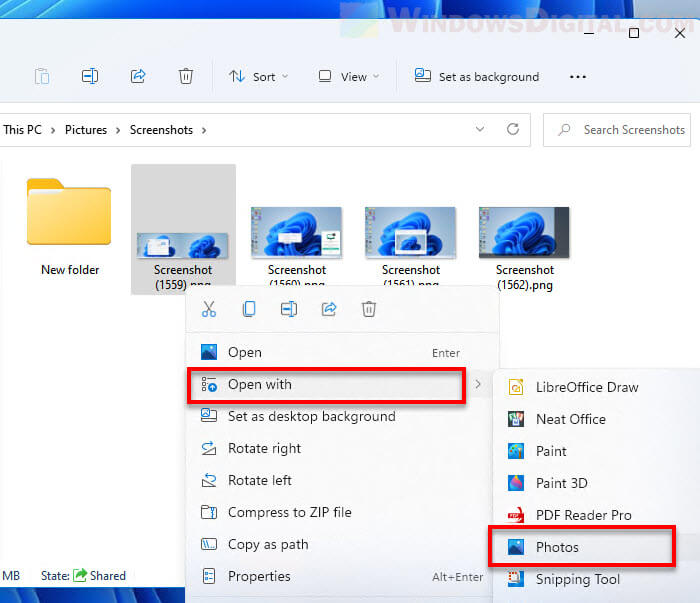700x603 pixels.
Task: Click the Rename icon in Explorer toolbar
Action: [x=90, y=76]
